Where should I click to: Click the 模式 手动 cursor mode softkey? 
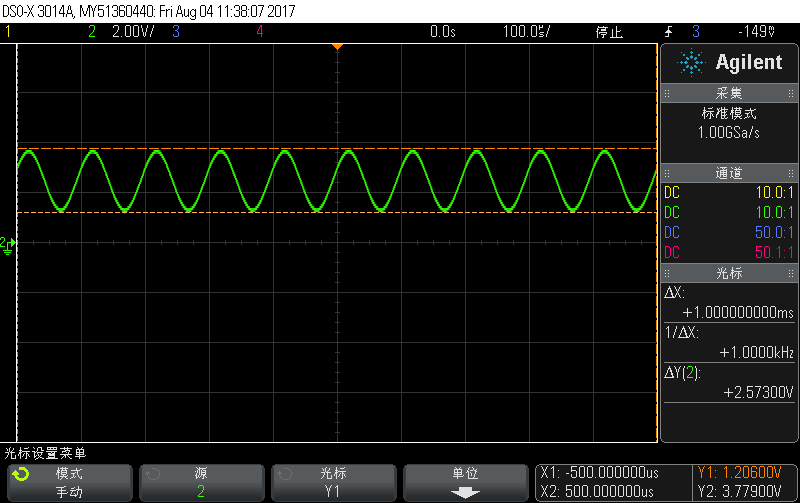(x=69, y=483)
